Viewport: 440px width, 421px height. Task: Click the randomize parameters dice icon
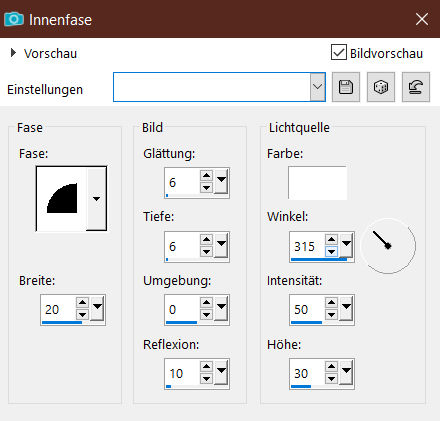(x=381, y=87)
